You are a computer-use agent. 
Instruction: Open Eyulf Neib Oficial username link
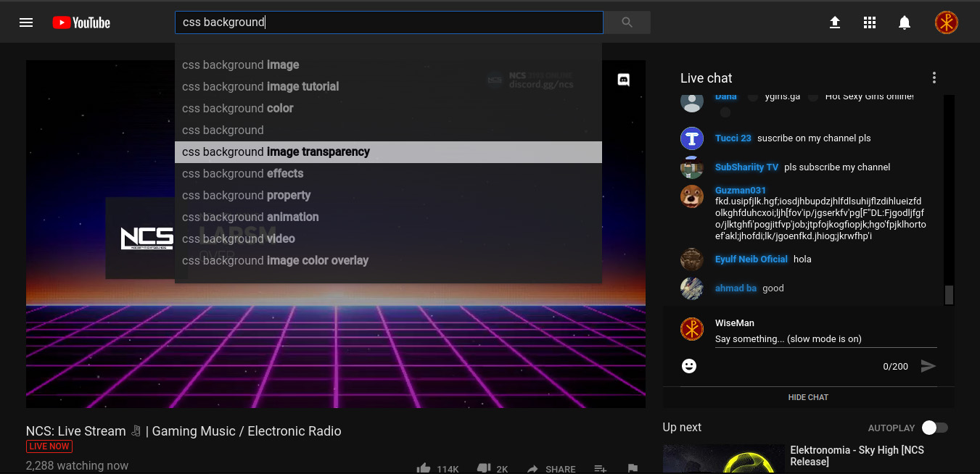(x=752, y=259)
